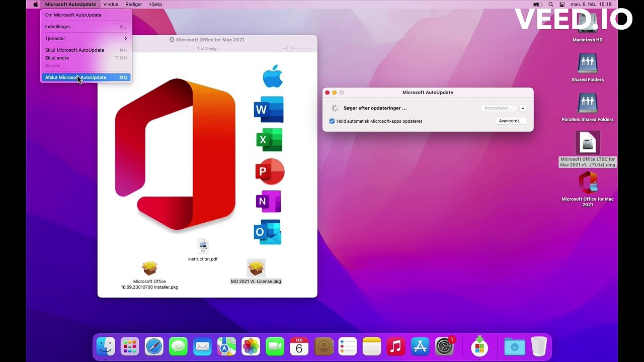Image resolution: width=644 pixels, height=362 pixels.
Task: Click the date and time in the menu bar
Action: point(591,5)
